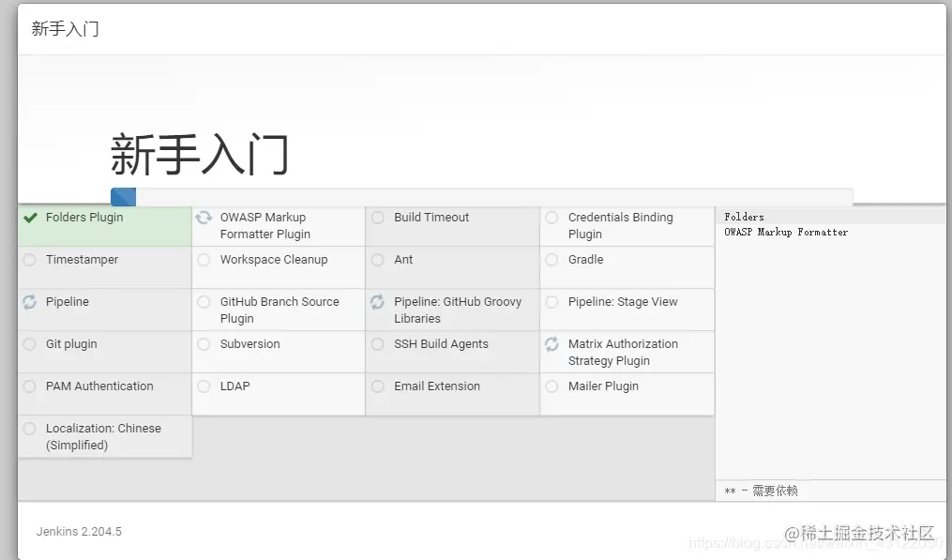Viewport: 952px width, 560px height.
Task: Click the installation progress bar
Action: (482, 197)
